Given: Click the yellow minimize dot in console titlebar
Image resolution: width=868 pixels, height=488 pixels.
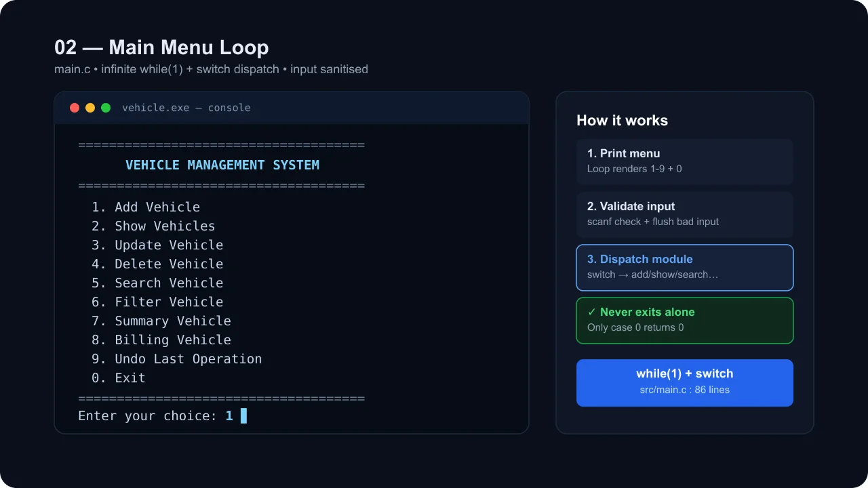Looking at the screenshot, I should (x=90, y=108).
